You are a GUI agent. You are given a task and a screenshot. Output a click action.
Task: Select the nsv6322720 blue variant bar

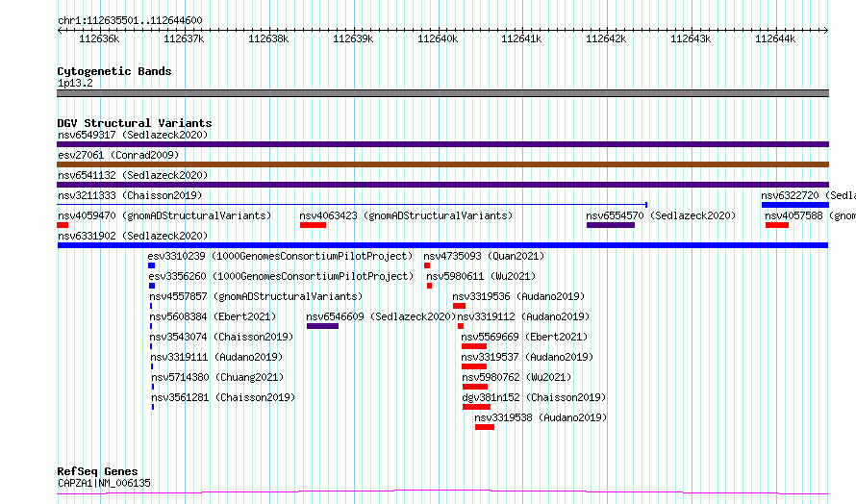(x=795, y=205)
